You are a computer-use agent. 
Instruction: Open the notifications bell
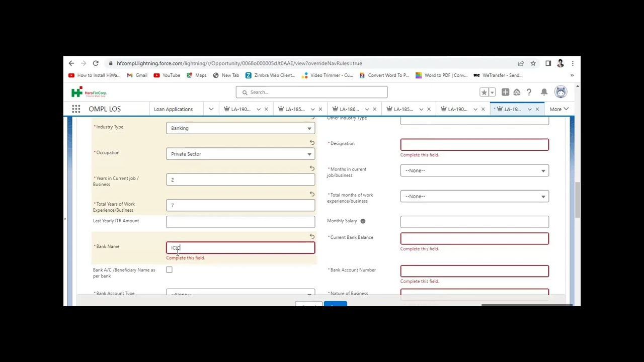544,93
